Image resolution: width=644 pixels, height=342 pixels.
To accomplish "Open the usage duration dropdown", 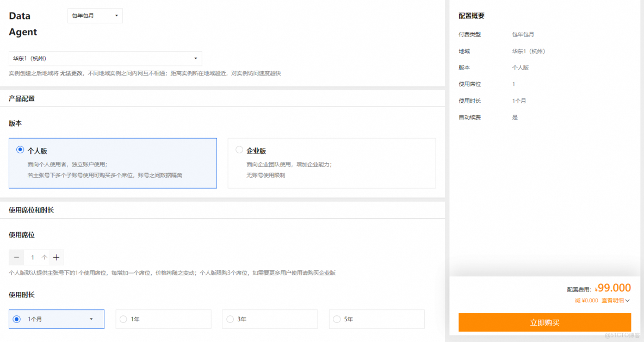I will click(x=56, y=319).
